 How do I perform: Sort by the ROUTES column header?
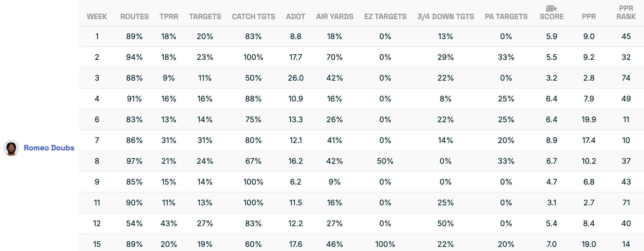click(x=134, y=17)
